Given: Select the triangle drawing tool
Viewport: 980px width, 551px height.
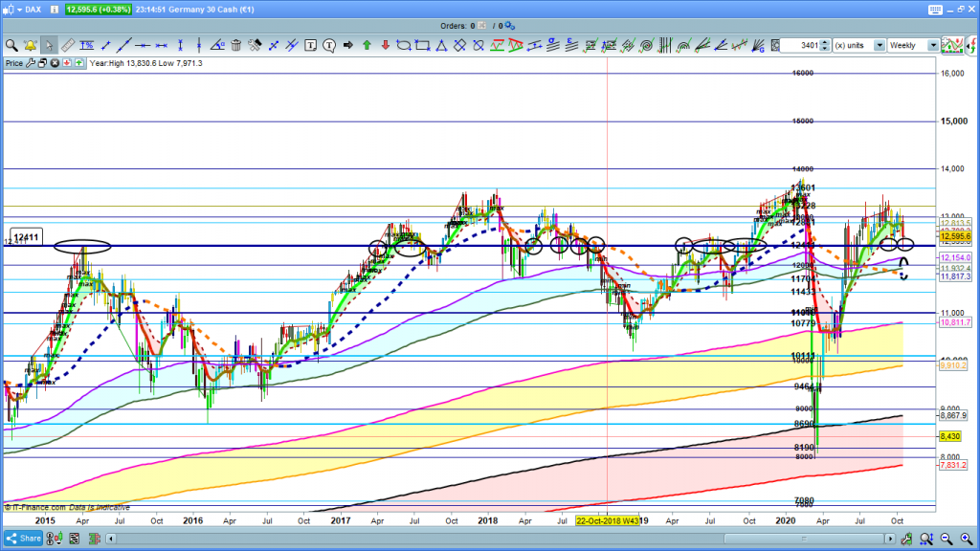Looking at the screenshot, I should click(440, 45).
